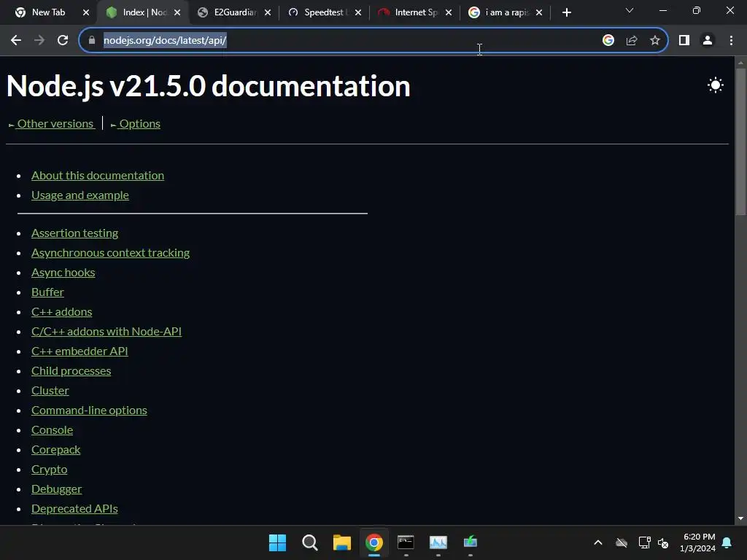Open Debugger documentation link

(x=56, y=489)
